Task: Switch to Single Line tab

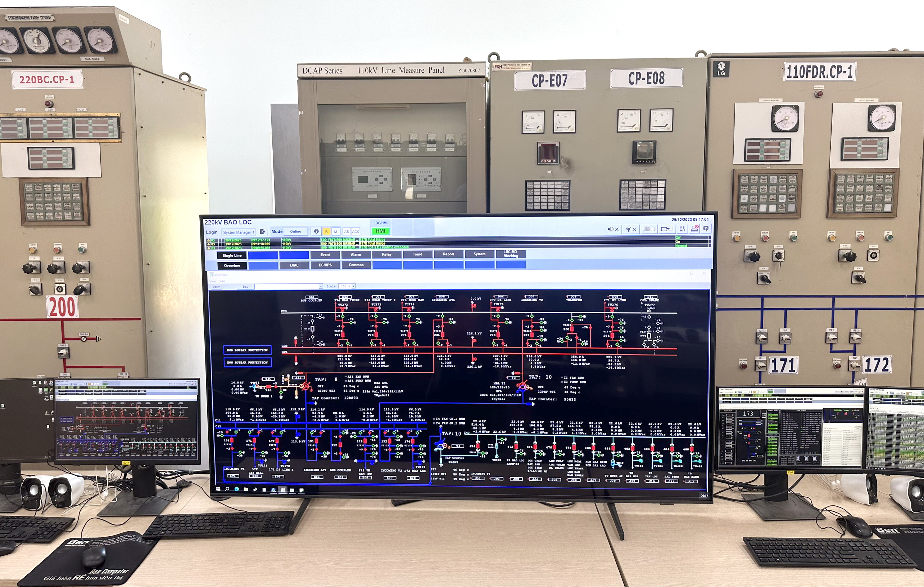Action: 232,255
